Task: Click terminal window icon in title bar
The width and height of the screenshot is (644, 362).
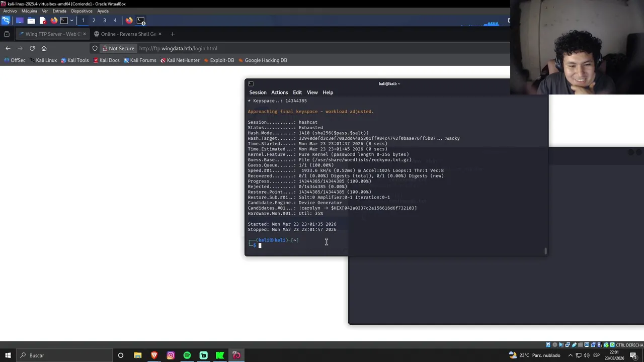Action: pyautogui.click(x=251, y=84)
